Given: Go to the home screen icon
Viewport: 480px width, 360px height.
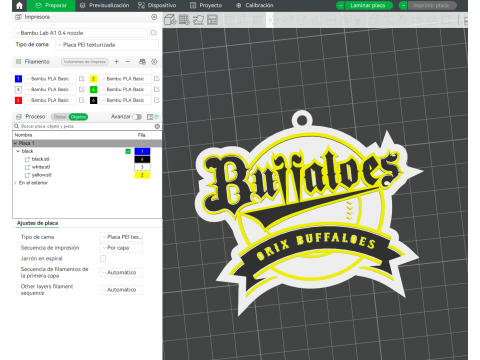Looking at the screenshot, I should point(19,5).
